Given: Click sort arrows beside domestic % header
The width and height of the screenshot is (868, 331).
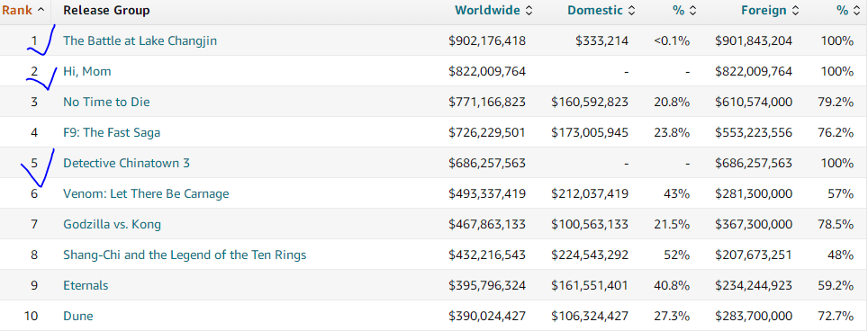Looking at the screenshot, I should pyautogui.click(x=692, y=11).
